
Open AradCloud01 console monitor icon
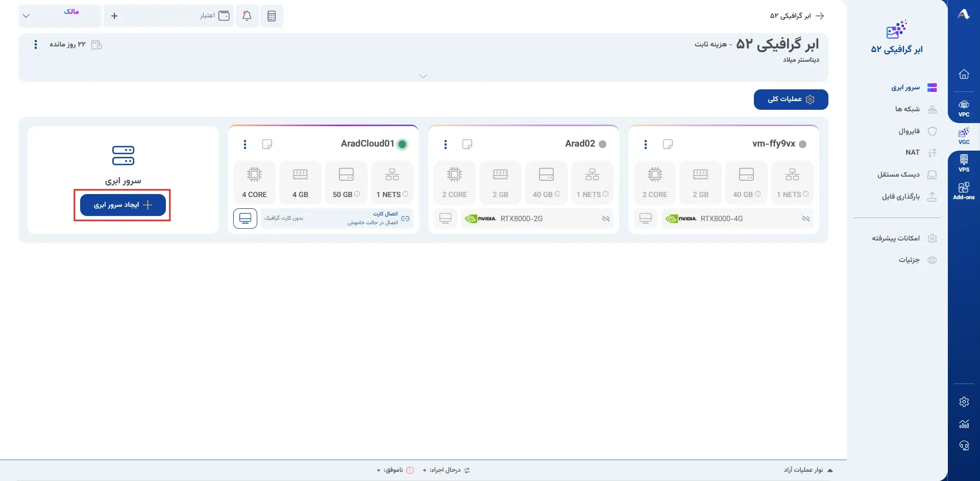coord(245,219)
